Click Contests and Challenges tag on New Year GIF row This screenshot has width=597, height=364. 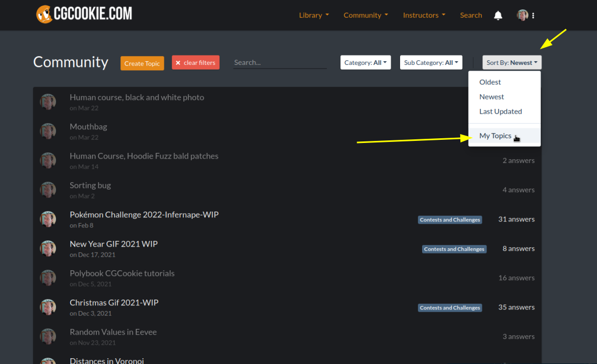pyautogui.click(x=454, y=249)
